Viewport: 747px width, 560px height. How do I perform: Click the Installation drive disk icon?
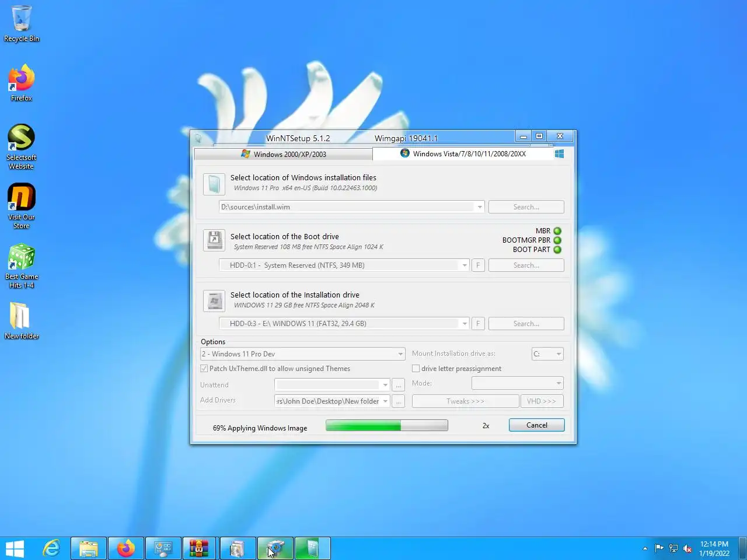(x=214, y=301)
